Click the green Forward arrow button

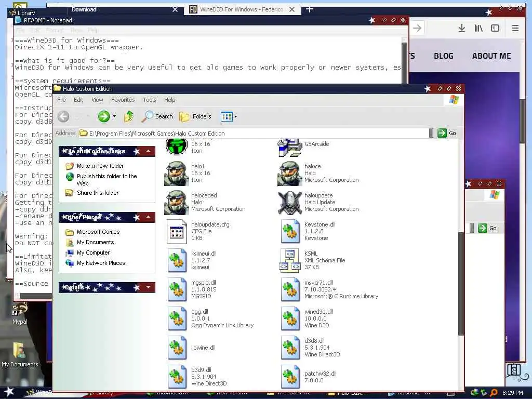click(x=104, y=117)
